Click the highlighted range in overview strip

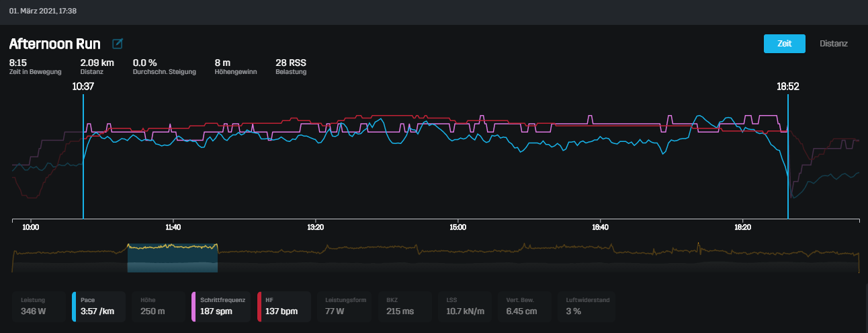pos(172,258)
